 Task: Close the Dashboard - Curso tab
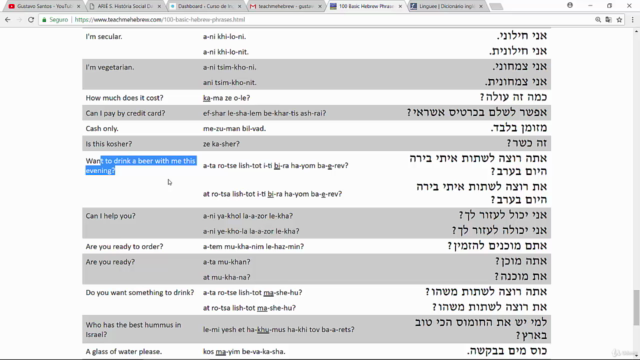tap(239, 7)
